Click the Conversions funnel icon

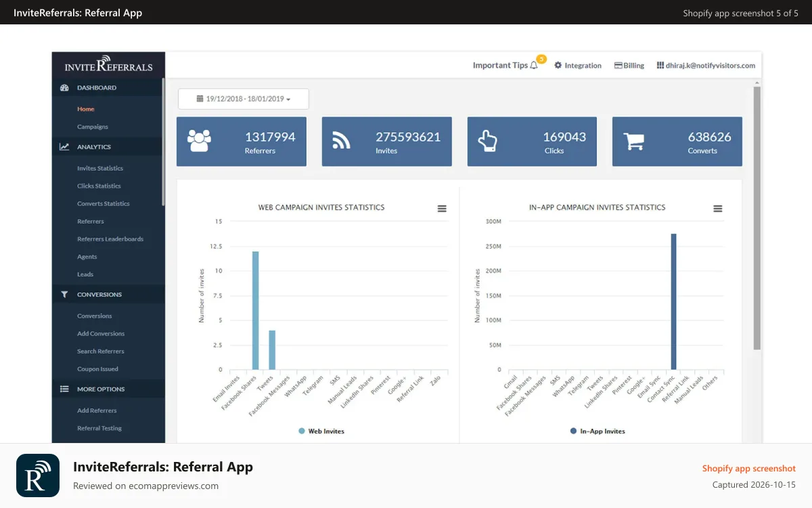point(64,295)
